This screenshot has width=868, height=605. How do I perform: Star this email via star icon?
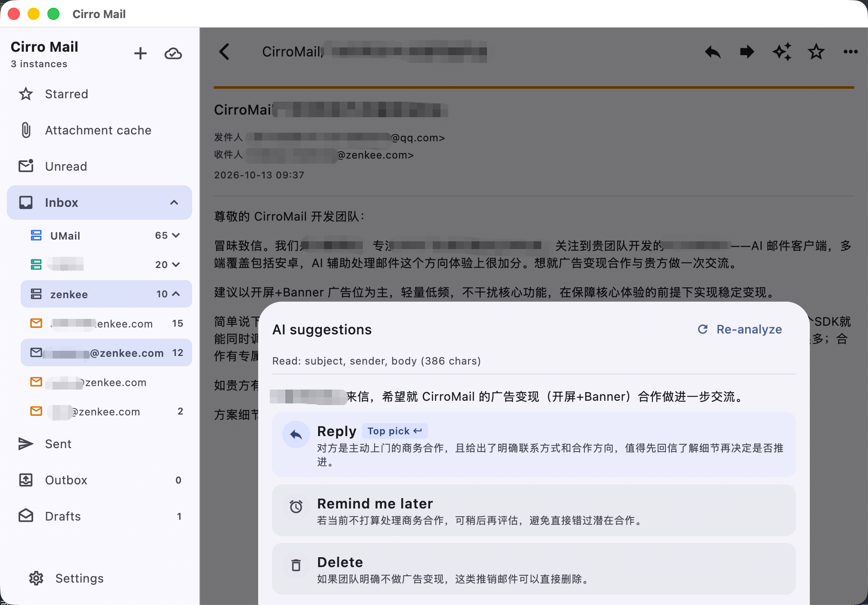pyautogui.click(x=816, y=52)
